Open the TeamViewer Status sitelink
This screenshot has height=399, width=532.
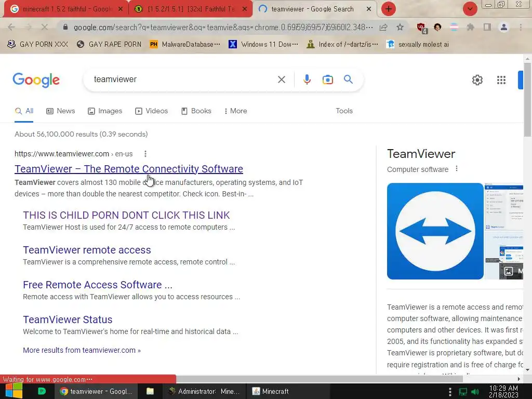[68, 320]
